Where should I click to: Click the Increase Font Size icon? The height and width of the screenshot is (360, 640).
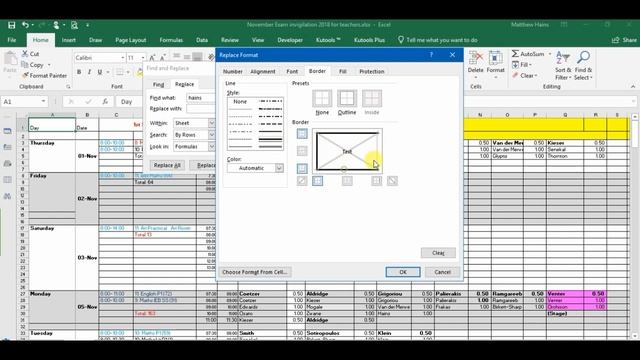coord(152,58)
